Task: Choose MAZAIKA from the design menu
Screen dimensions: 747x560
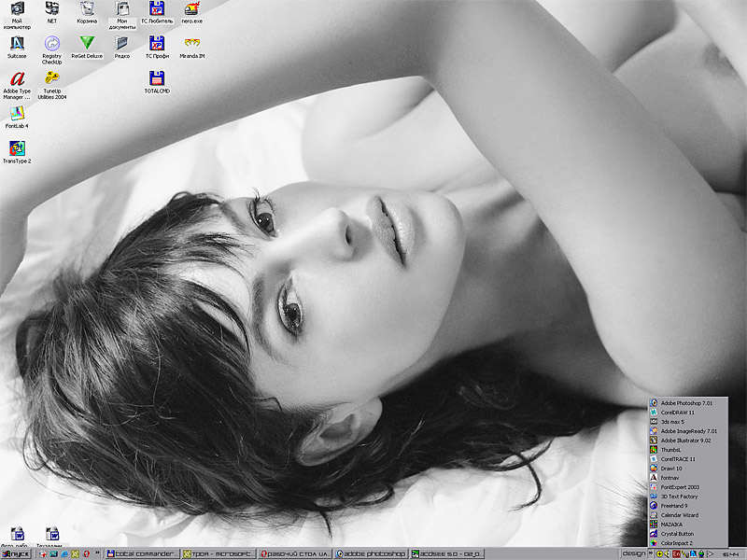Action: tap(688, 525)
